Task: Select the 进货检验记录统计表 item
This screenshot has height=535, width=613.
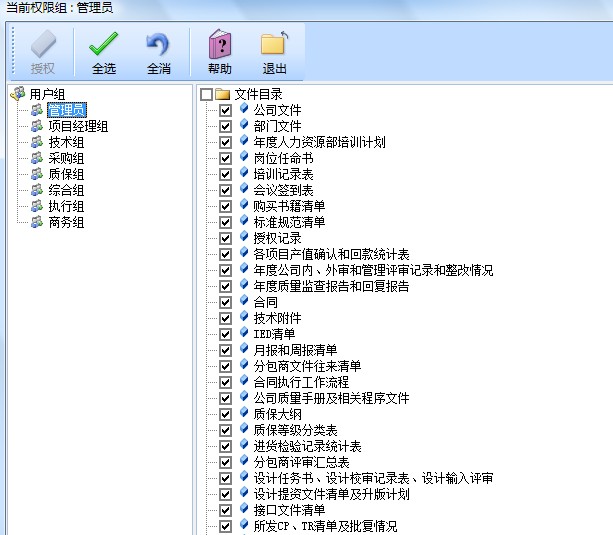Action: point(307,447)
